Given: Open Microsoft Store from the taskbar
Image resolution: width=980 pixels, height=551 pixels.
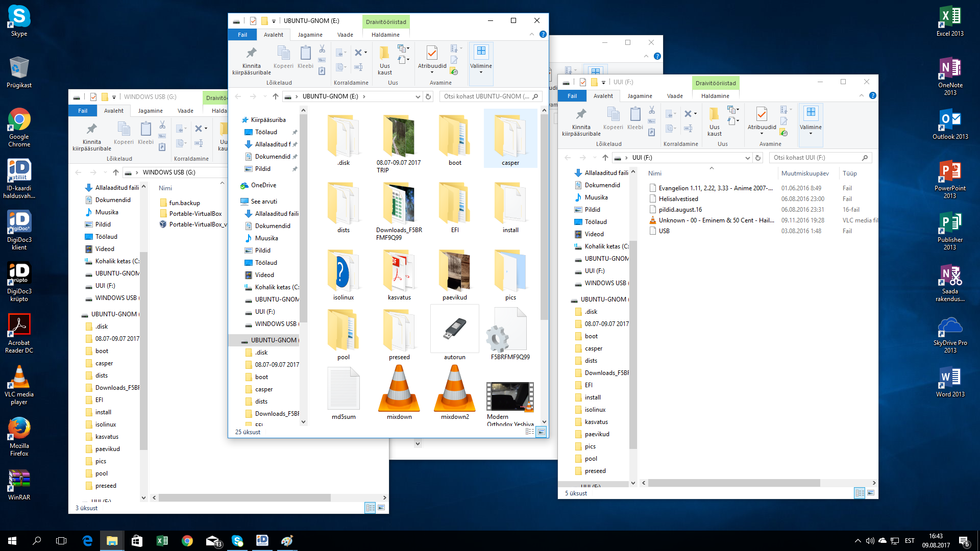Looking at the screenshot, I should [x=137, y=541].
